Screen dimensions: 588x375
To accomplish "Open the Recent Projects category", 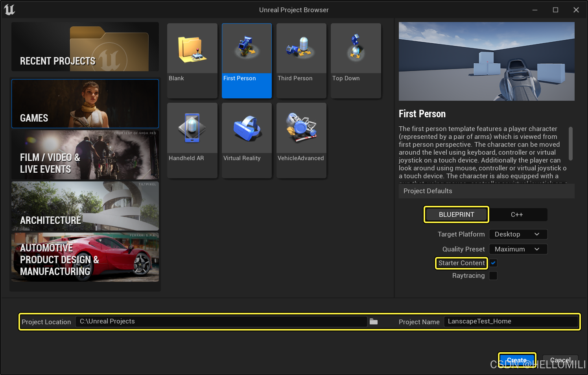I will [x=85, y=47].
